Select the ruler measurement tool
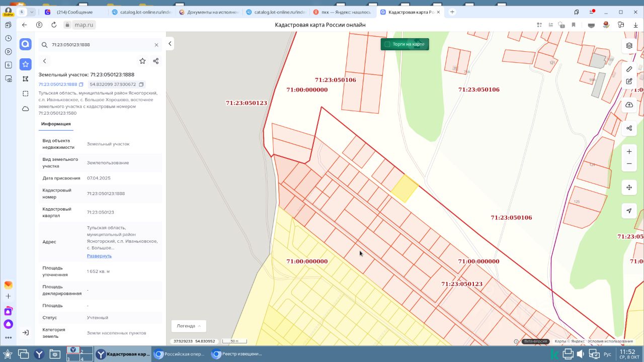This screenshot has height=362, width=644. (629, 69)
